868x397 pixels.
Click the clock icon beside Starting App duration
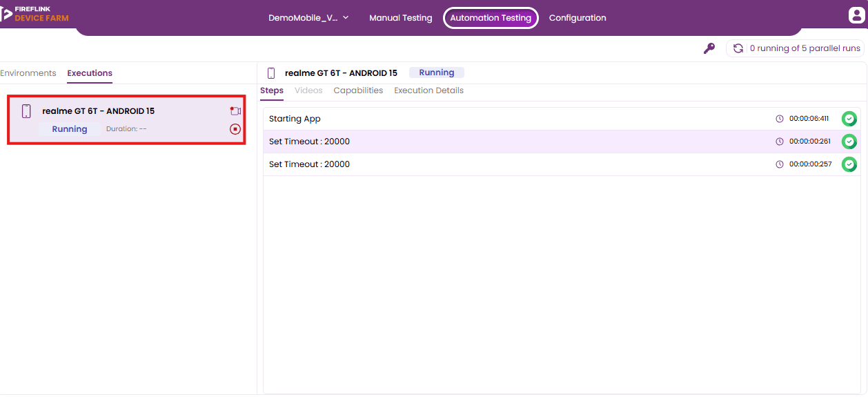[x=780, y=119]
